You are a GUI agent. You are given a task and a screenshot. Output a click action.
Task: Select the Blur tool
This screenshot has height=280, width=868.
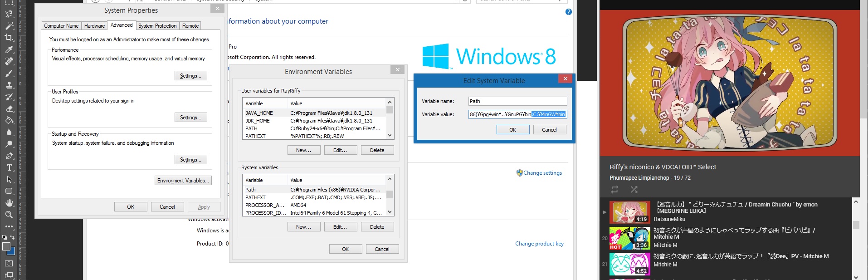pyautogui.click(x=9, y=132)
